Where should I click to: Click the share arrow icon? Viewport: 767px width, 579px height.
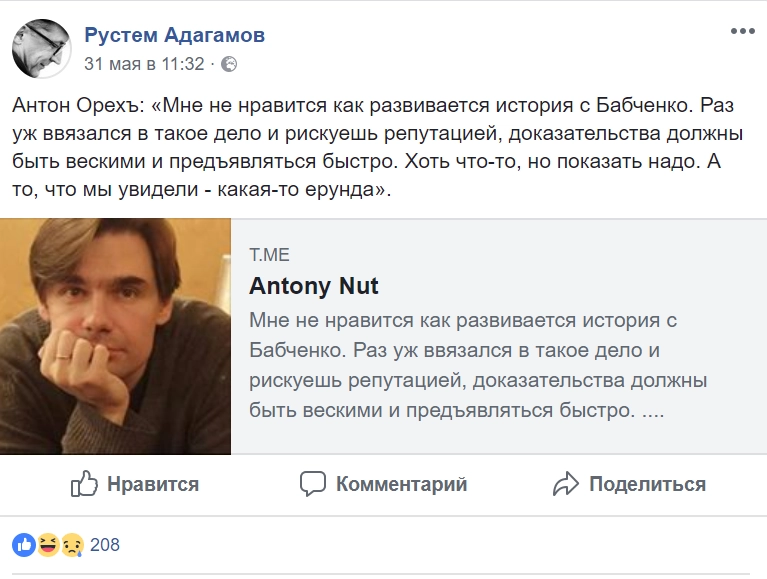coord(566,485)
